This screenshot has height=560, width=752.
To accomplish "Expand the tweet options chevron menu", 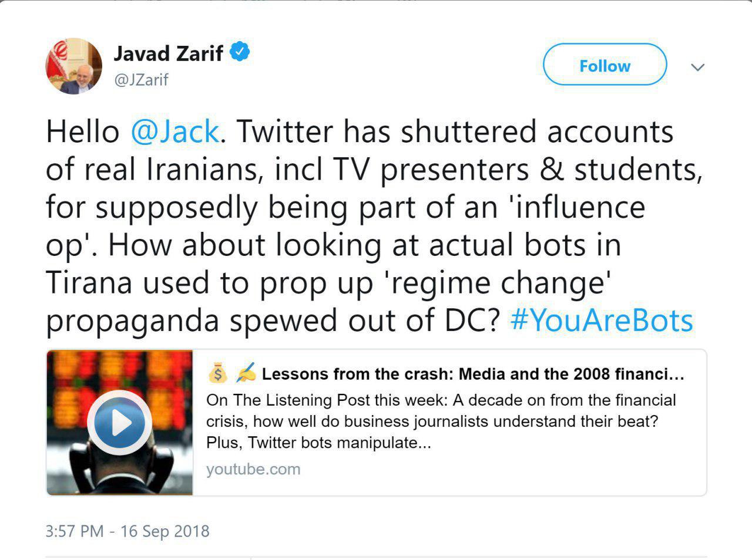I will tap(697, 67).
